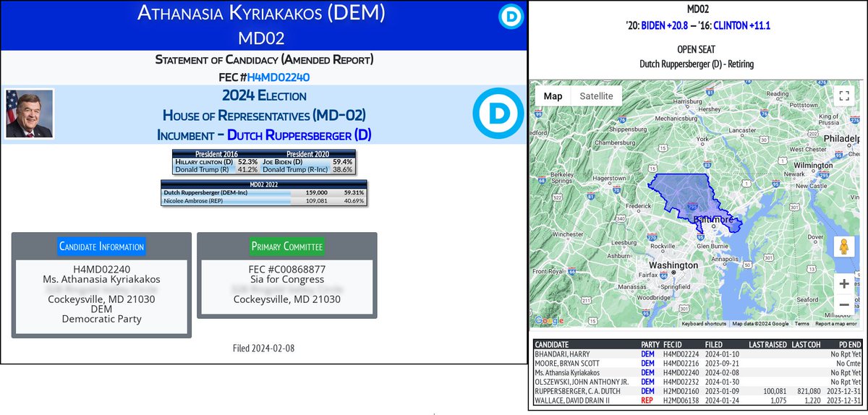The image size is (868, 415).
Task: Click the large Democratic D logo beside 2024 Election
Action: [497, 114]
